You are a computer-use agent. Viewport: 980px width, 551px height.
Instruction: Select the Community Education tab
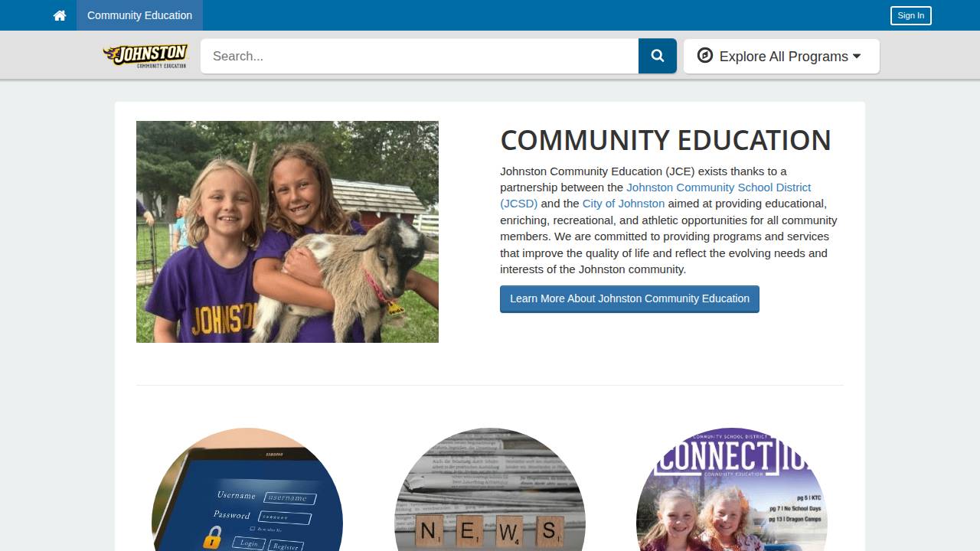tap(139, 15)
